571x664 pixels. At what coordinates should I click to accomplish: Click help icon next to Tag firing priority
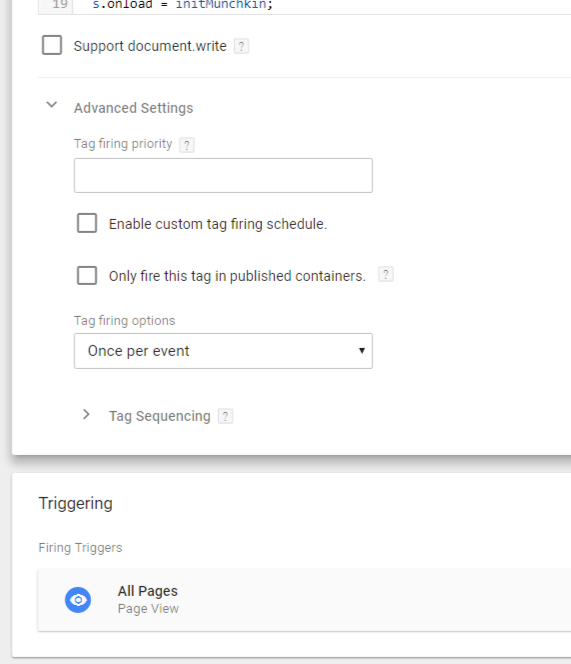(x=187, y=145)
